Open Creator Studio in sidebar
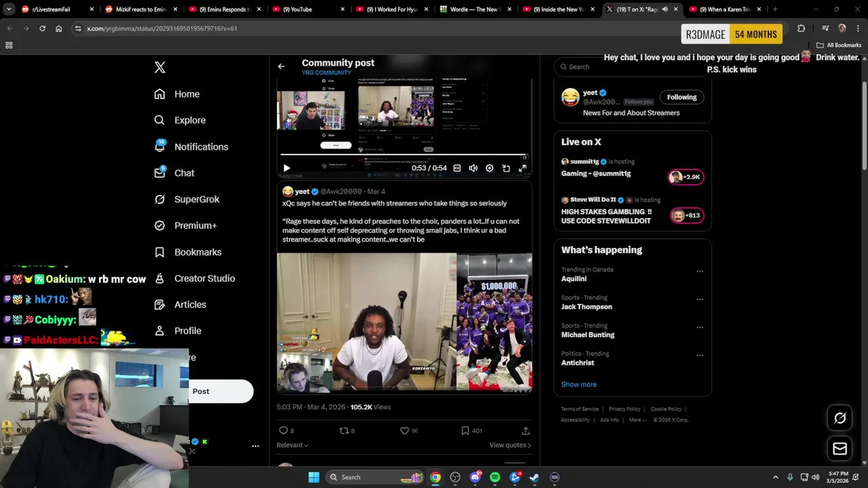This screenshot has height=488, width=868. coord(195,279)
